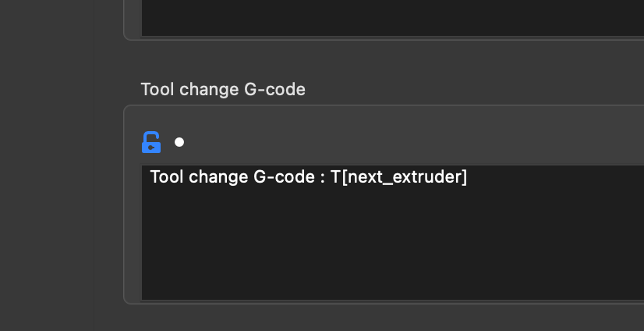The height and width of the screenshot is (331, 644).
Task: Click the bottom edge of the tool change editor
Action: 392,301
